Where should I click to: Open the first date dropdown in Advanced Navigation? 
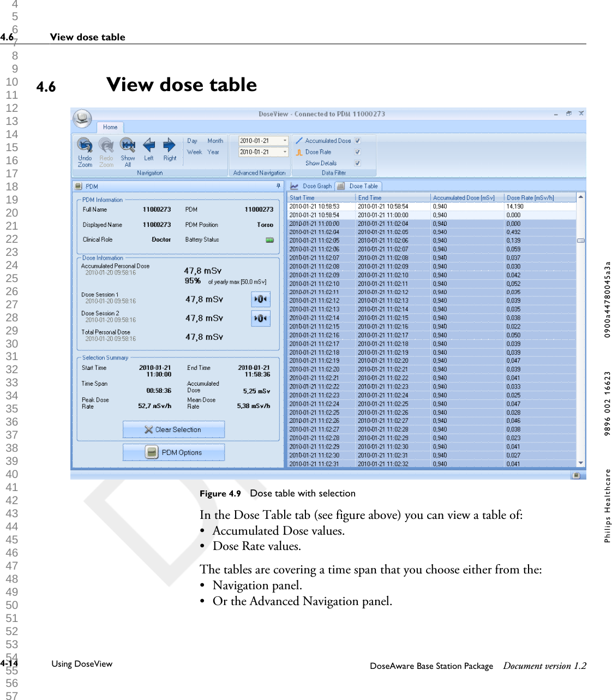click(284, 140)
